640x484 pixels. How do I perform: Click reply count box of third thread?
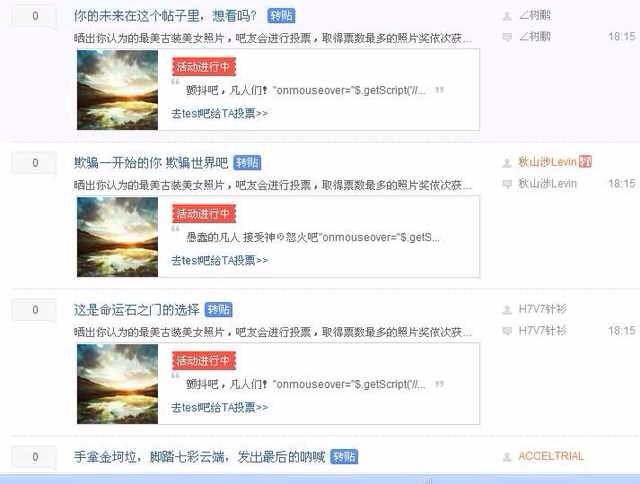point(34,310)
